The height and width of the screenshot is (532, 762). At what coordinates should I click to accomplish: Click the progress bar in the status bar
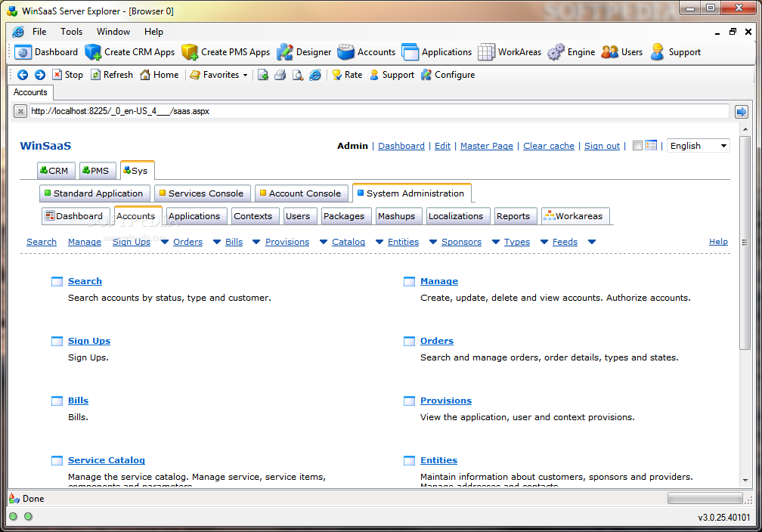pos(705,499)
